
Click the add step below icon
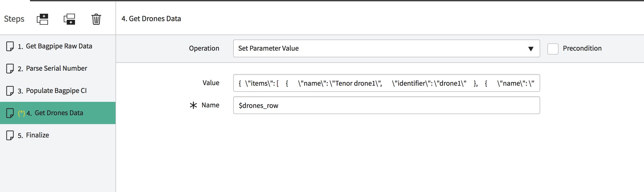point(69,19)
